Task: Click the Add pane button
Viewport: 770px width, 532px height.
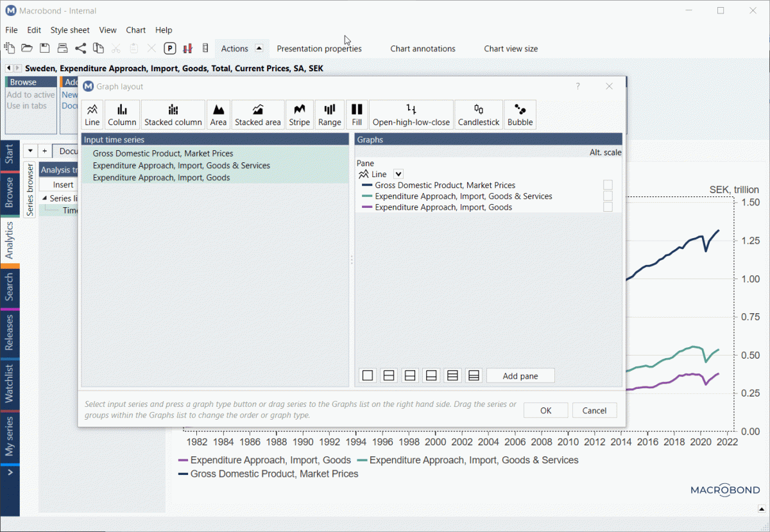Action: point(520,376)
